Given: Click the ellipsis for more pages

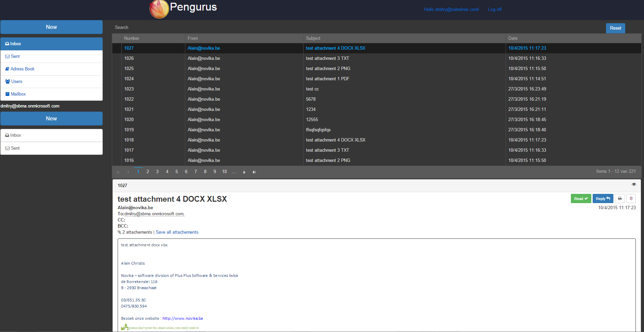Looking at the screenshot, I should point(234,172).
